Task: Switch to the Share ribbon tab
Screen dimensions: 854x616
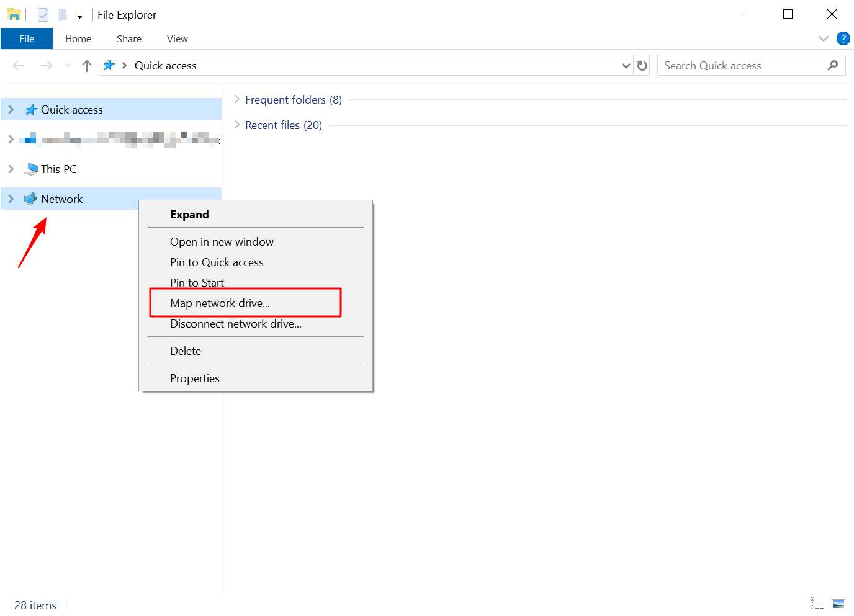Action: coord(129,38)
